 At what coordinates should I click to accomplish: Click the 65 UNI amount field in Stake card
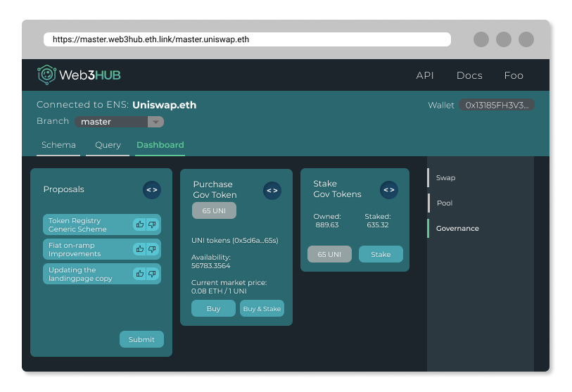tap(329, 254)
